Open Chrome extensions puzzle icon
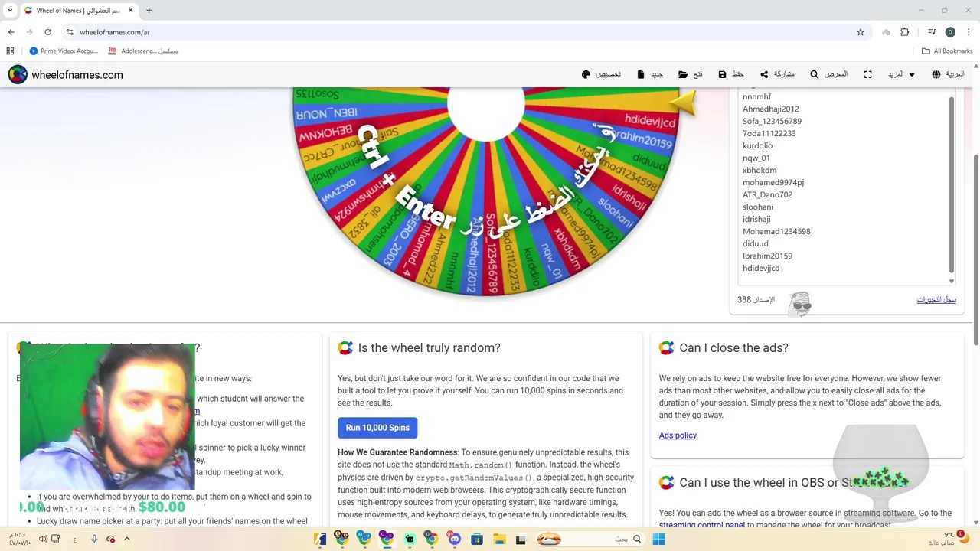This screenshot has width=980, height=551. click(x=905, y=32)
